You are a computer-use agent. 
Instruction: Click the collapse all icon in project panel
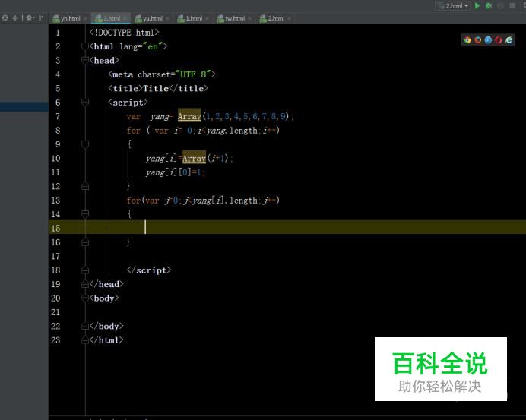tap(15, 17)
